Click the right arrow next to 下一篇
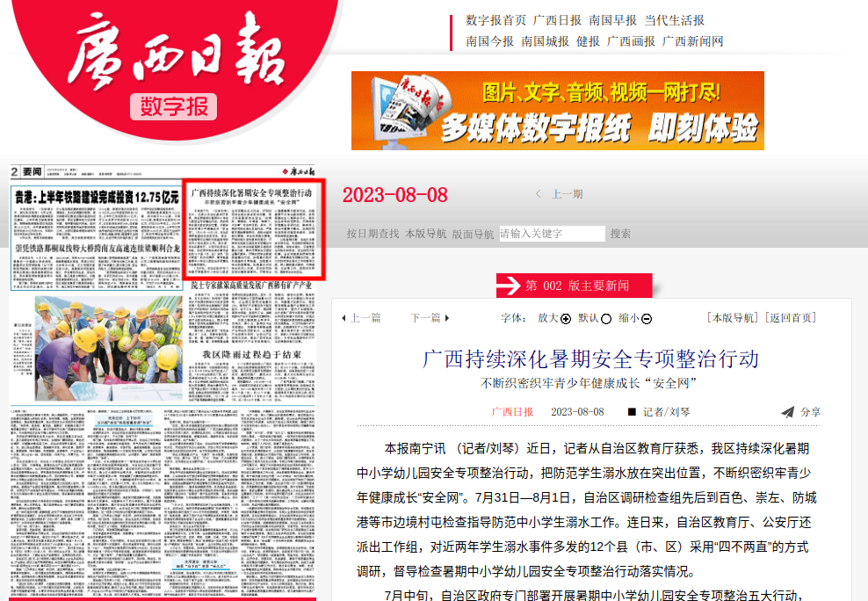The width and height of the screenshot is (868, 601). pyautogui.click(x=446, y=318)
